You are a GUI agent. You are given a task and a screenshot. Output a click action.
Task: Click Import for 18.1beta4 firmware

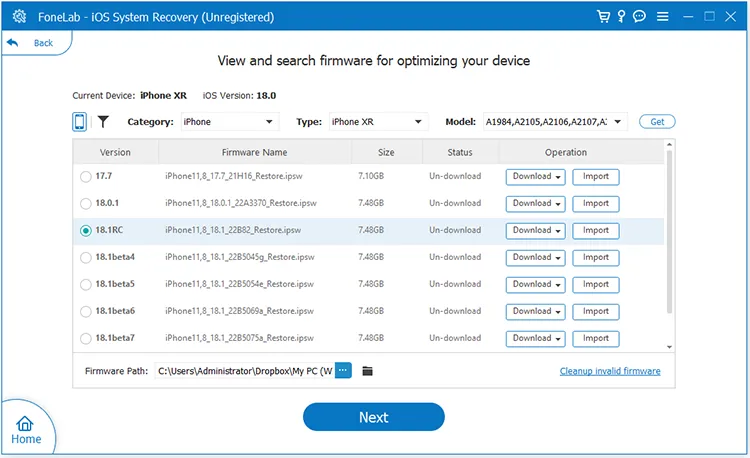point(596,258)
